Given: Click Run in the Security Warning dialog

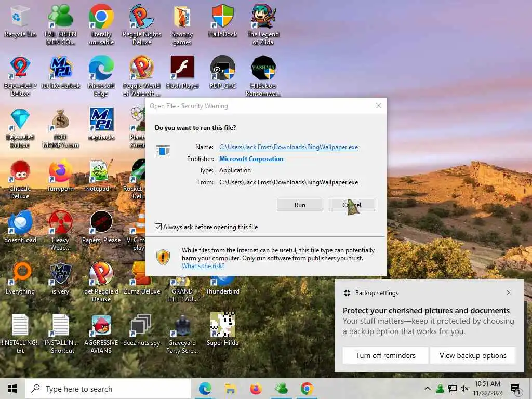Looking at the screenshot, I should tap(300, 205).
